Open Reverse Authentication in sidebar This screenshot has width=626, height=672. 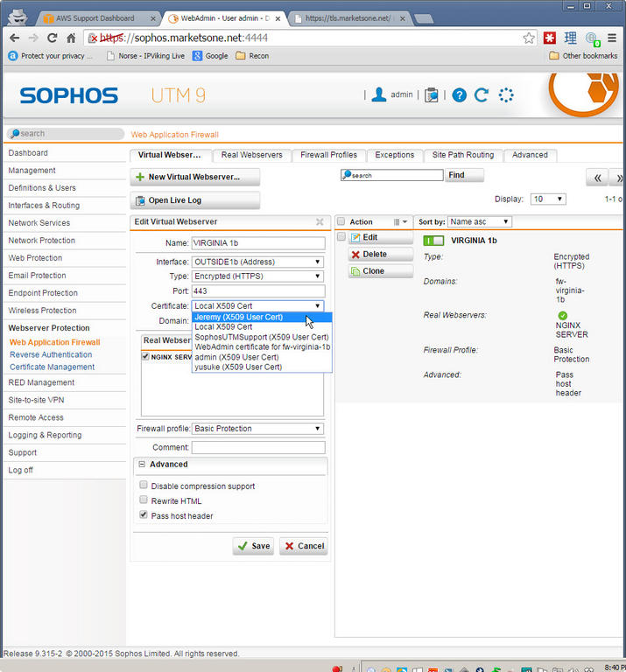point(51,355)
